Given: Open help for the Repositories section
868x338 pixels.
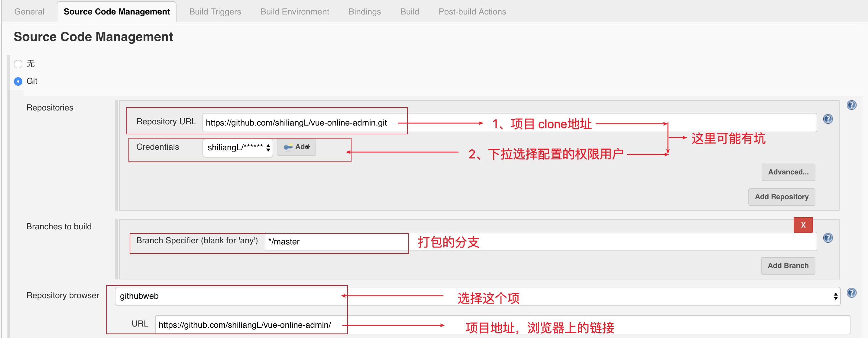Looking at the screenshot, I should [851, 105].
